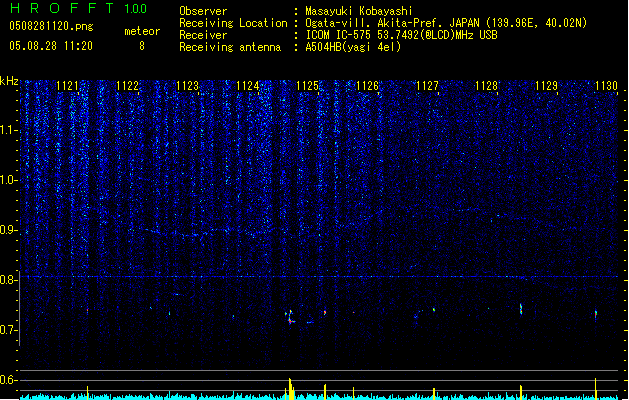629x400 pixels.
Task: Click the kHz axis unit label
Action: tap(9, 81)
